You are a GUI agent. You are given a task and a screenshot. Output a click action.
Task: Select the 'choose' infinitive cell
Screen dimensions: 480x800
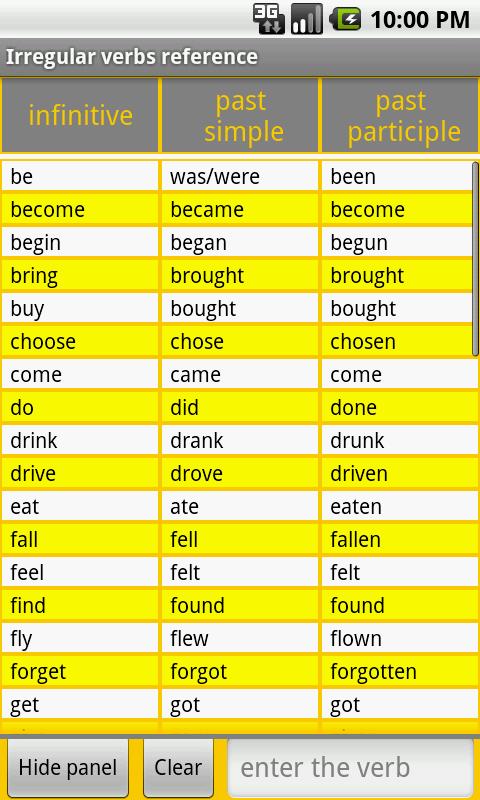(x=80, y=341)
